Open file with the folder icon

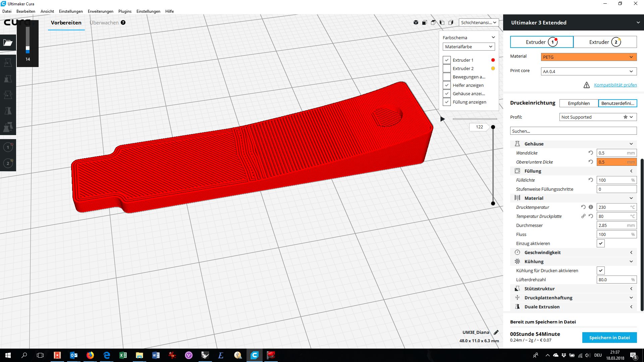pyautogui.click(x=8, y=43)
